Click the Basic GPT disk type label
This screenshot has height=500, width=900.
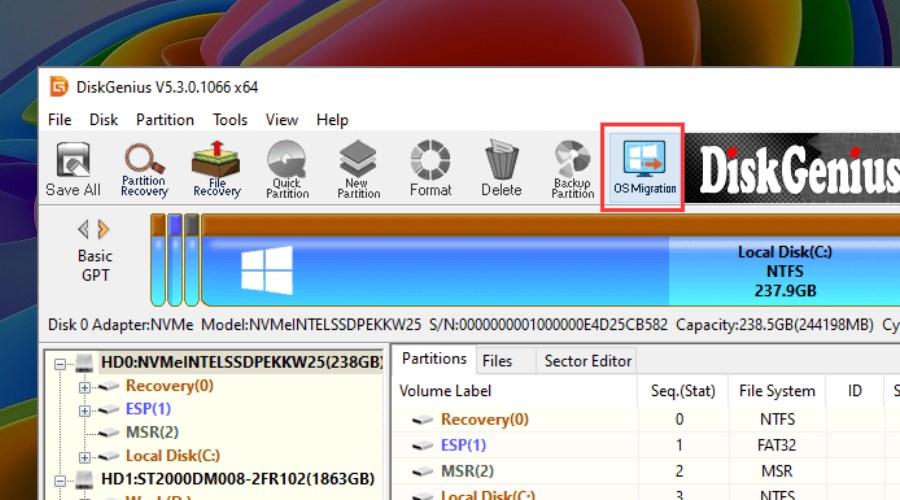point(95,265)
